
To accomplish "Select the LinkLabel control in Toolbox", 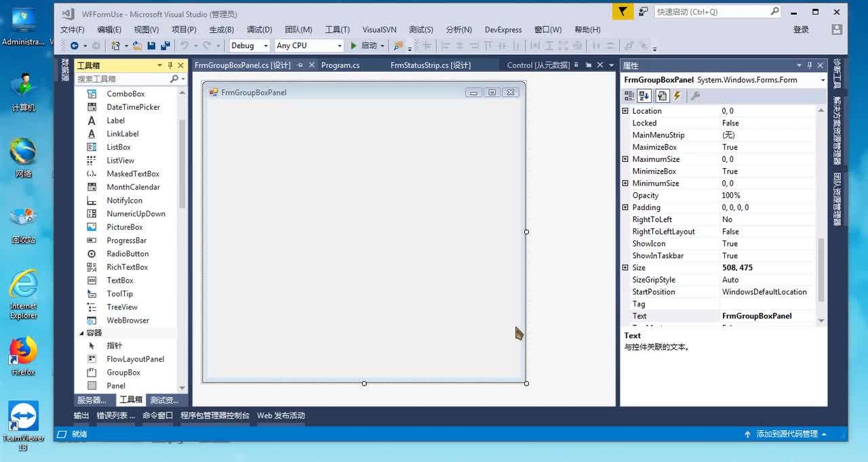I will pyautogui.click(x=122, y=133).
